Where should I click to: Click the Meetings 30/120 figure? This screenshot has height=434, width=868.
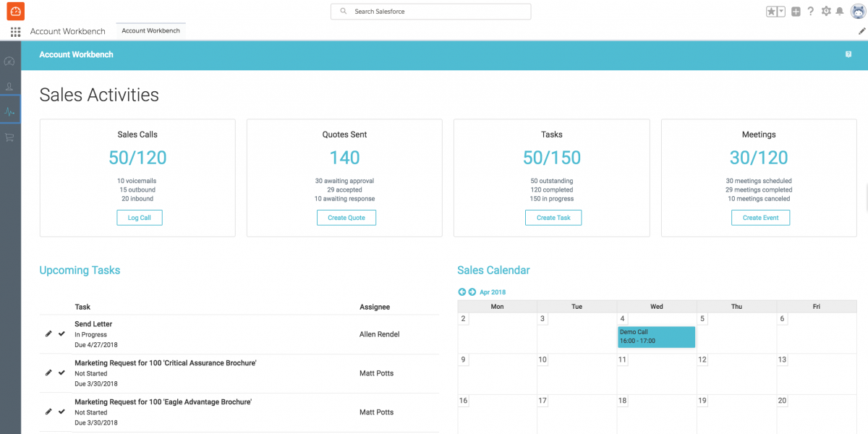(759, 158)
